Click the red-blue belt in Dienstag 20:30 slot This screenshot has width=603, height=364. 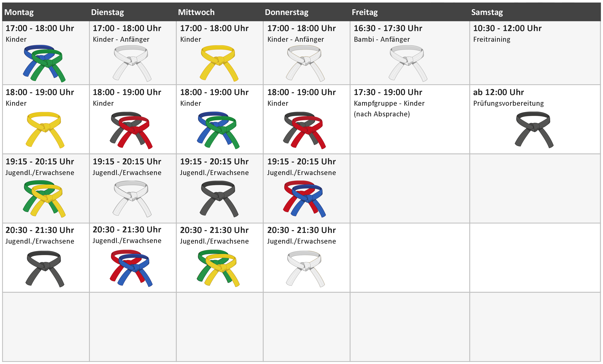coord(131,268)
